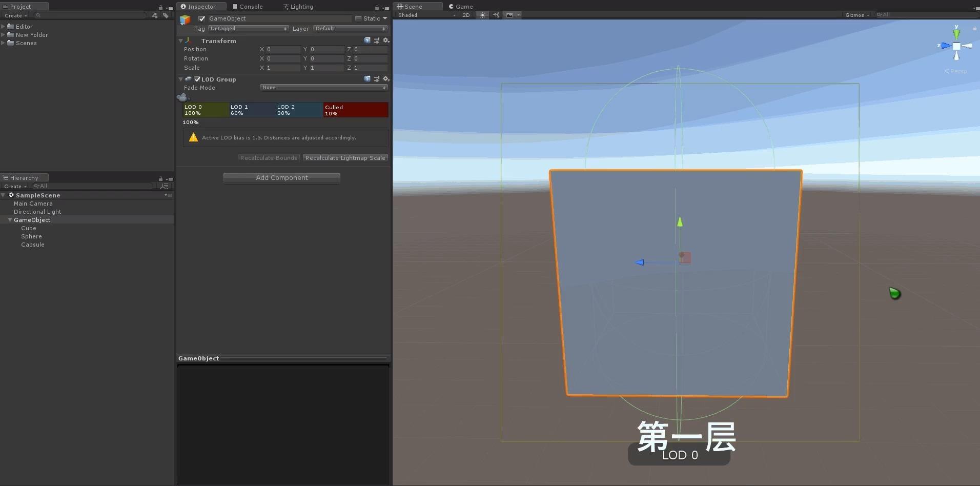This screenshot has width=980, height=486.
Task: Click the Hierarchy search filter icon
Action: click(165, 186)
